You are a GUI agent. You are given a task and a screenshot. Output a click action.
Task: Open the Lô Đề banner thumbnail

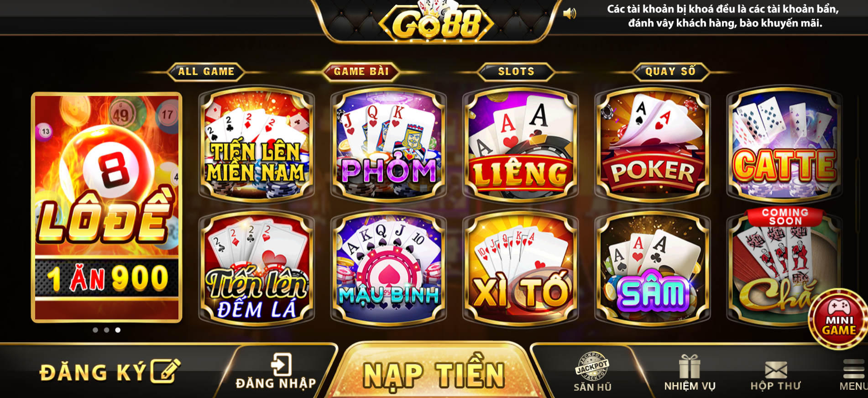coord(107,207)
